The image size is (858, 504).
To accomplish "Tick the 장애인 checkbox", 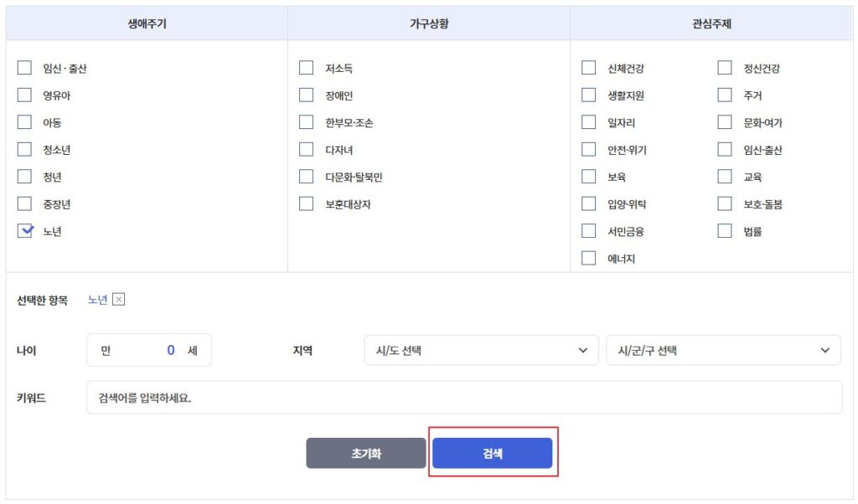I will 307,95.
